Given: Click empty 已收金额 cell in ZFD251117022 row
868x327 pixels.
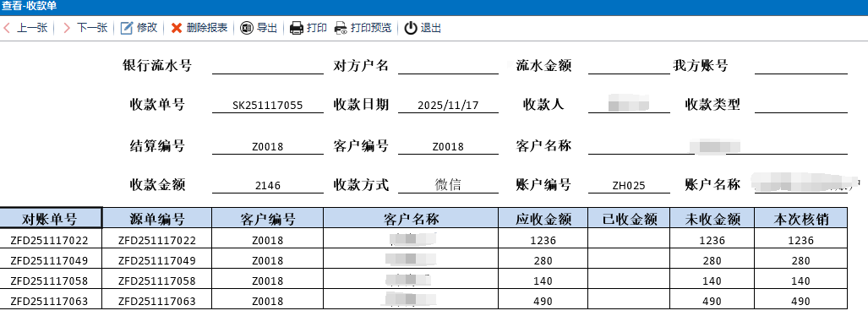Looking at the screenshot, I should (x=629, y=238).
